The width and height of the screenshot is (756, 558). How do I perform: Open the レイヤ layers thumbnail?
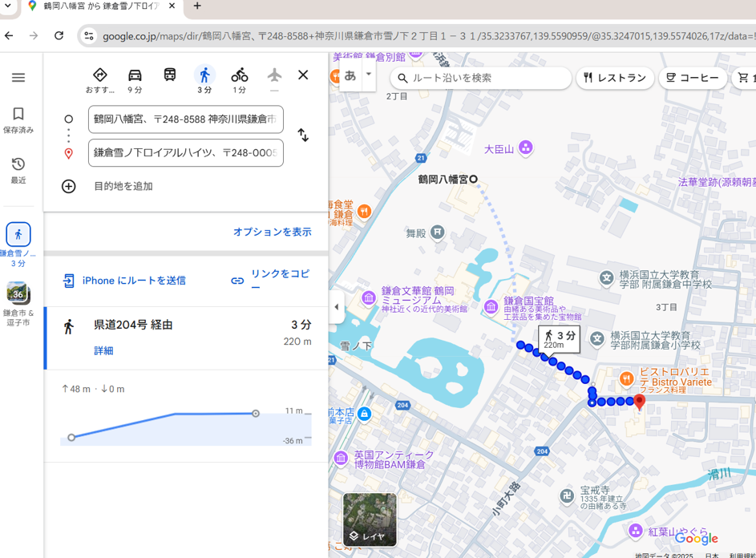370,520
